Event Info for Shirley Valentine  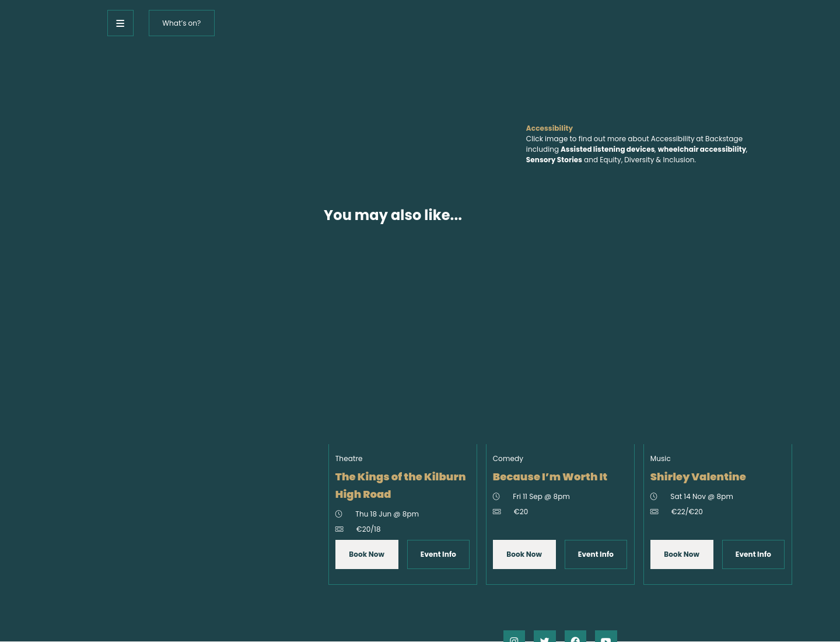(x=753, y=554)
